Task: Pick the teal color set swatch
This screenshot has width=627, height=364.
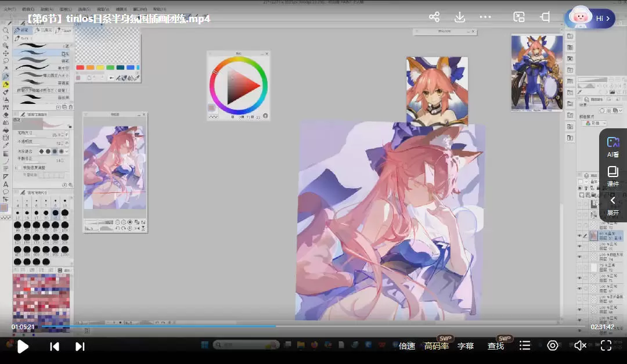Action: click(120, 67)
